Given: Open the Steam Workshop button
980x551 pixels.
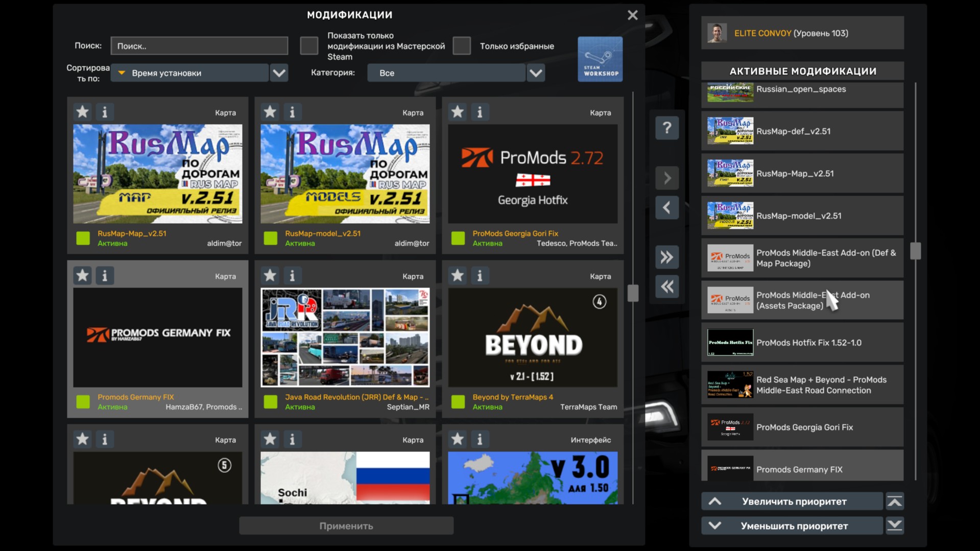Looking at the screenshot, I should (x=600, y=59).
